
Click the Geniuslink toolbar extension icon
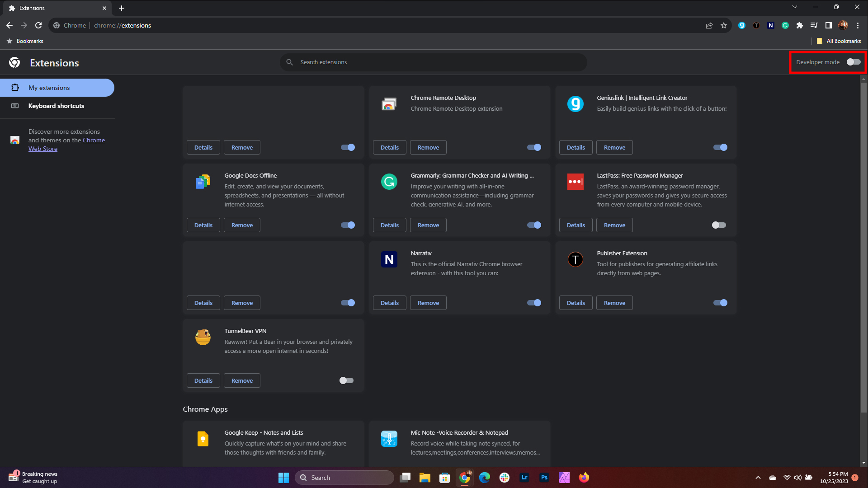[x=742, y=25]
